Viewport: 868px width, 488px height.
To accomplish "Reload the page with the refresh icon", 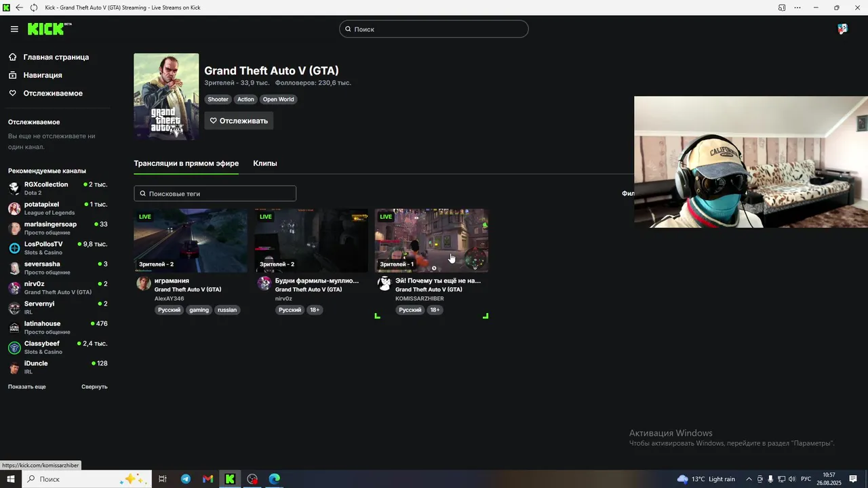I will (34, 7).
